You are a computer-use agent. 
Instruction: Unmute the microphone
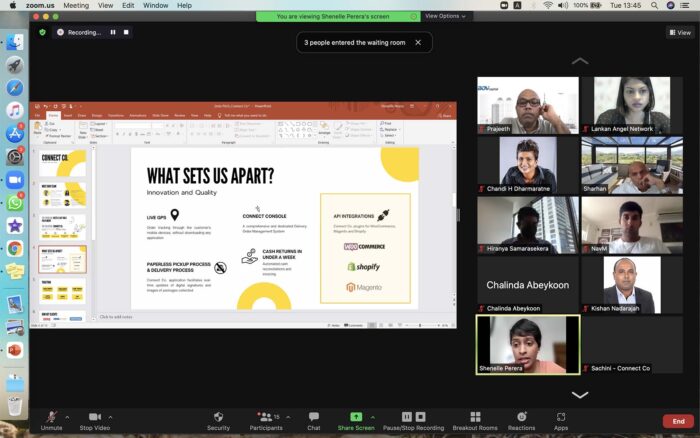tap(51, 416)
